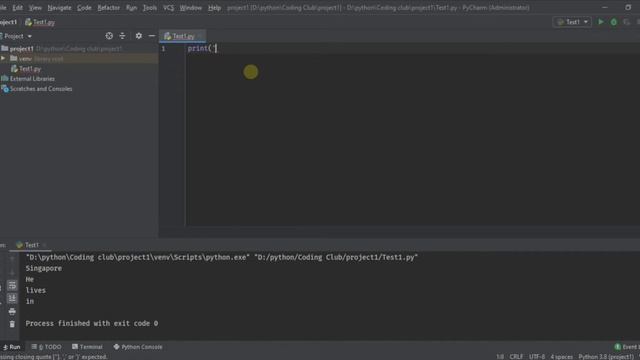Open the Help menu
640x360 pixels.
[214, 8]
